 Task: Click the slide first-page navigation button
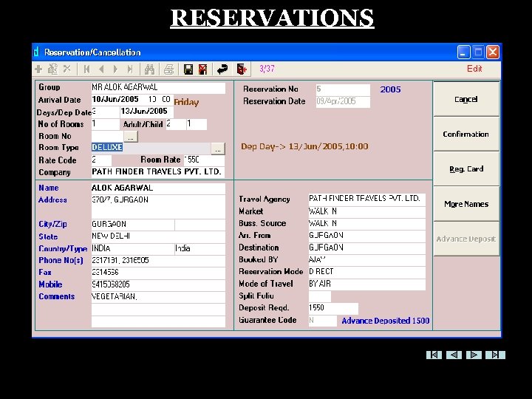(x=434, y=355)
